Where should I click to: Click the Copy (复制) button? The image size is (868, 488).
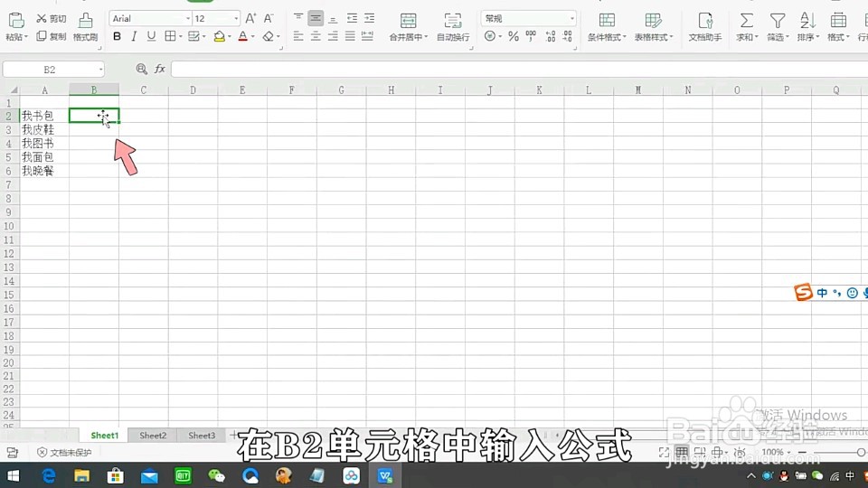pyautogui.click(x=51, y=36)
